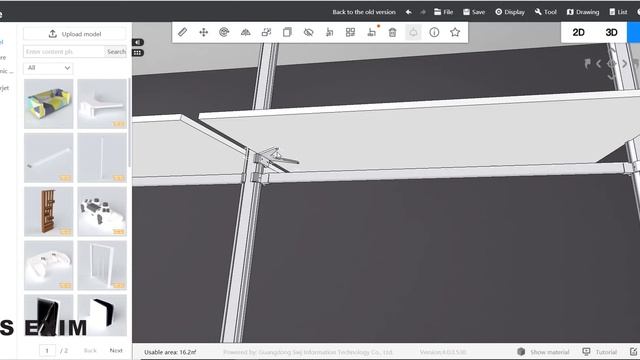Switch to 2D view
The image size is (640, 360).
(578, 32)
